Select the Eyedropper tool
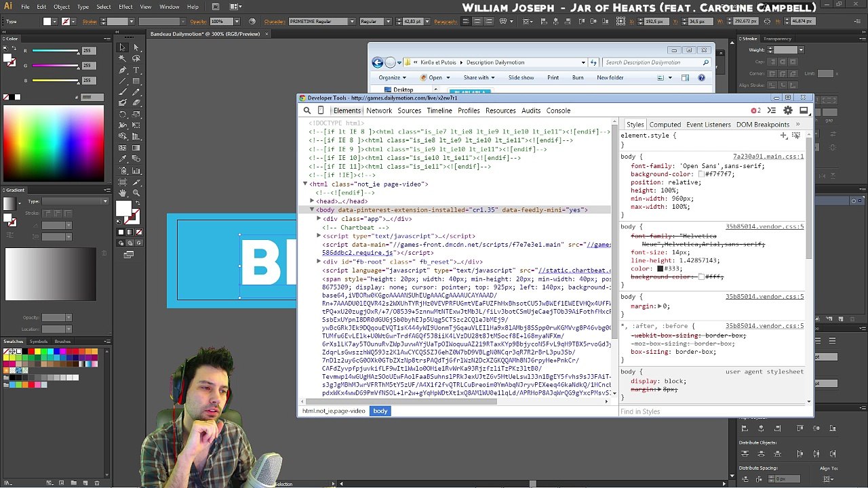This screenshot has width=868, height=488. (x=122, y=159)
